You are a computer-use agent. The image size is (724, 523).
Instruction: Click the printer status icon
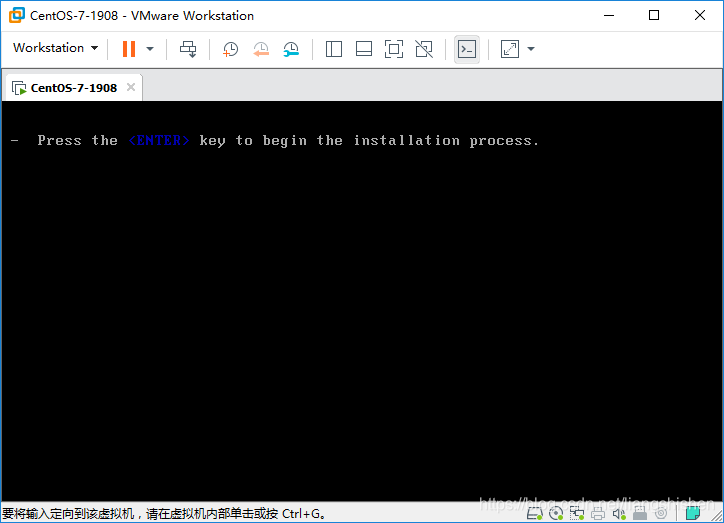pos(598,513)
